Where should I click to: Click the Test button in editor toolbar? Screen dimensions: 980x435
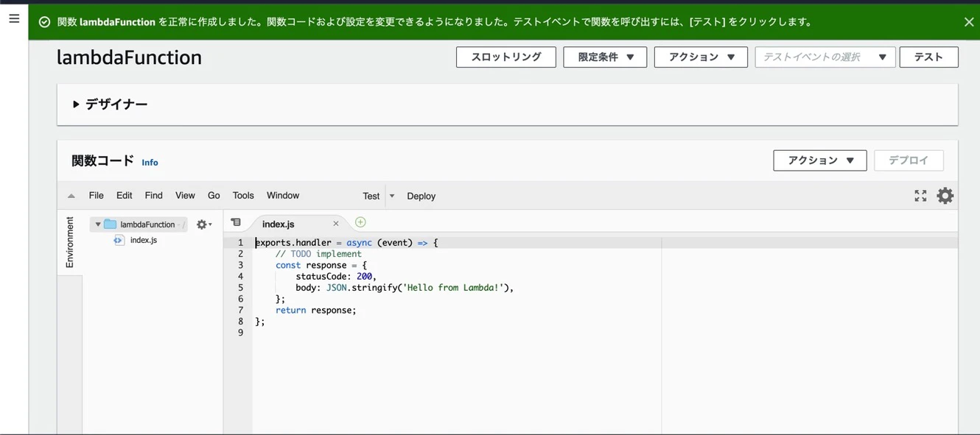[371, 197]
